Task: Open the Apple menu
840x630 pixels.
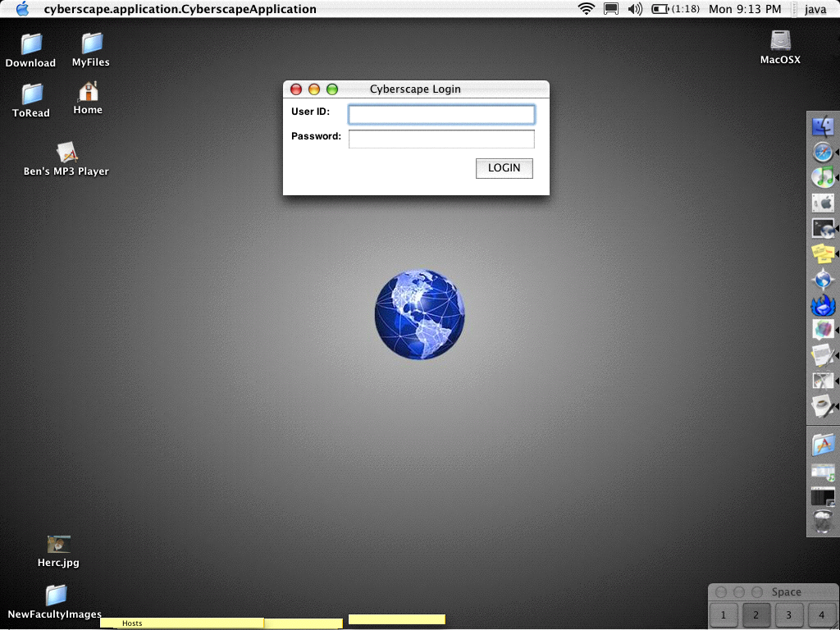Action: (22, 9)
